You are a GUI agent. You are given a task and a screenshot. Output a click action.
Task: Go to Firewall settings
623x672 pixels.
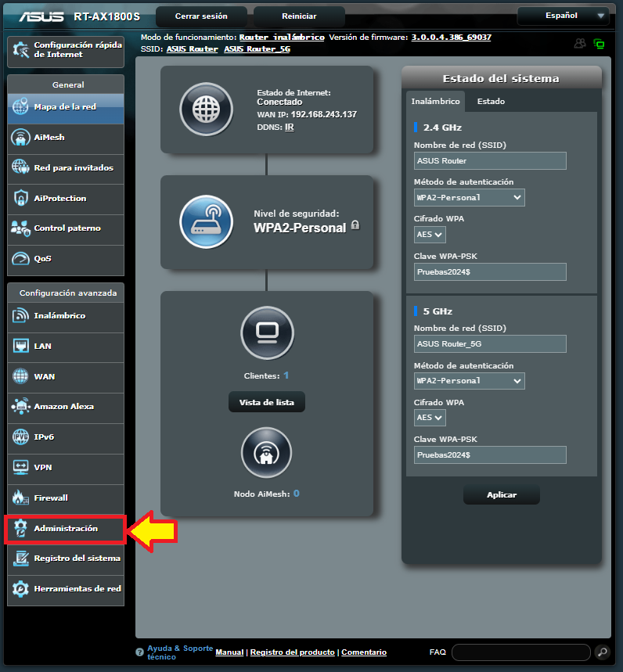tap(66, 498)
